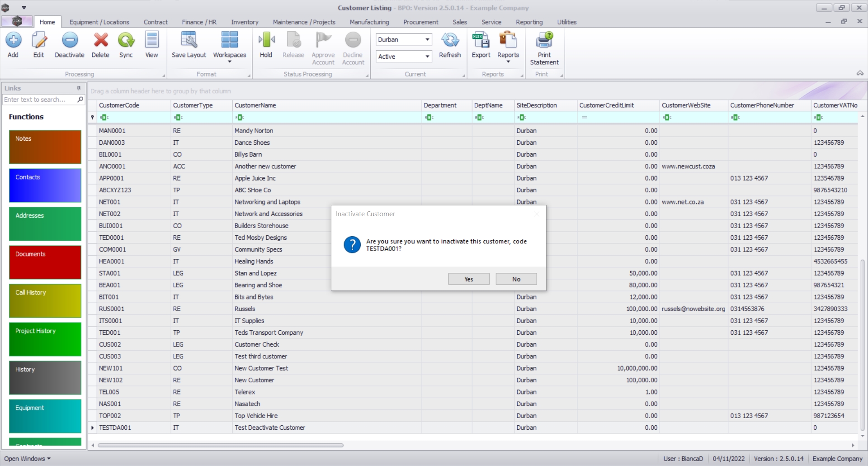Screen dimensions: 868x466
Task: Open the Documents function tile
Action: click(45, 262)
